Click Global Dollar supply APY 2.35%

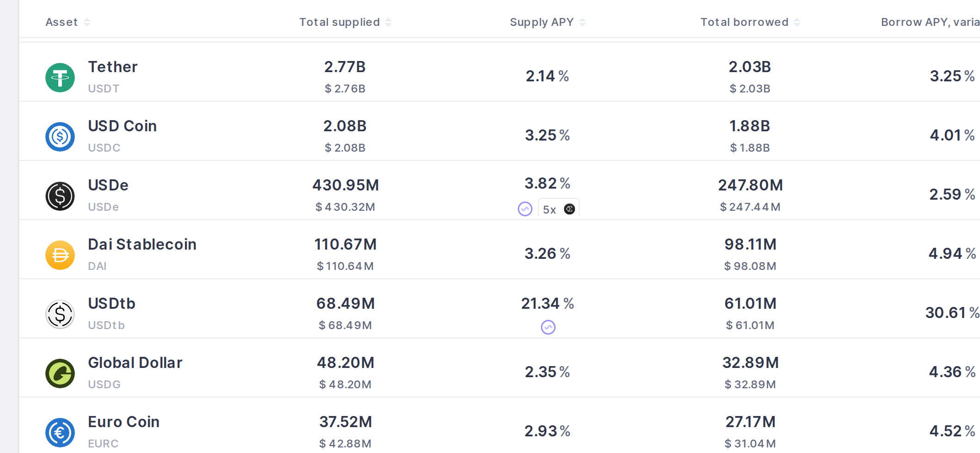[x=547, y=372]
